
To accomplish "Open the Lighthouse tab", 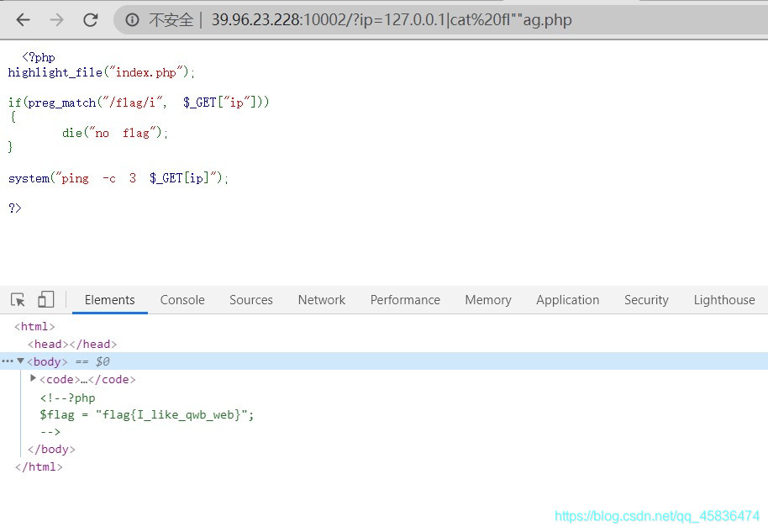I will coord(724,300).
